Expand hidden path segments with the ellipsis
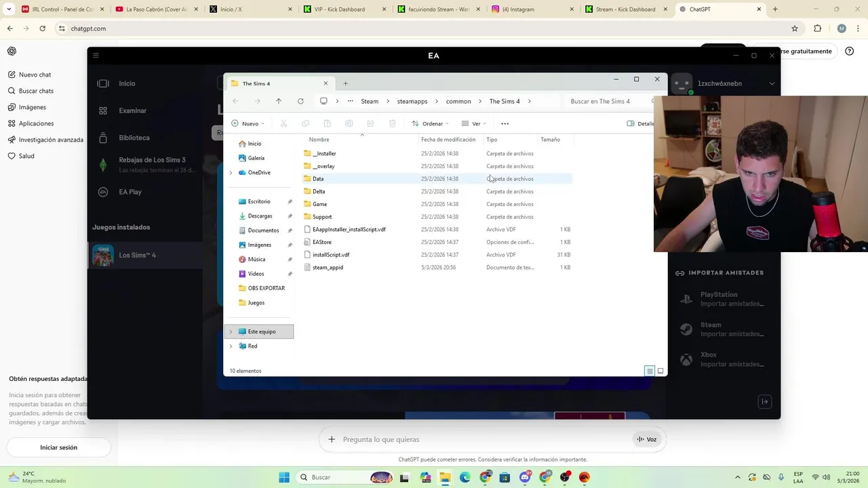The height and width of the screenshot is (488, 868). (x=351, y=101)
